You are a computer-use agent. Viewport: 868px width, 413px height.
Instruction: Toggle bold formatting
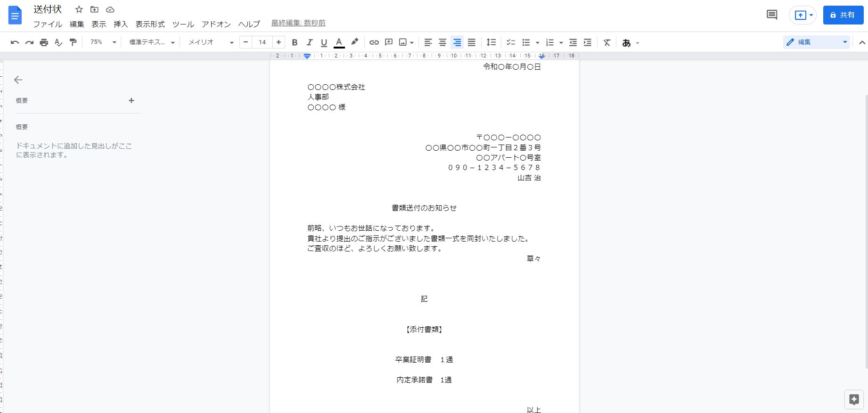(x=295, y=42)
